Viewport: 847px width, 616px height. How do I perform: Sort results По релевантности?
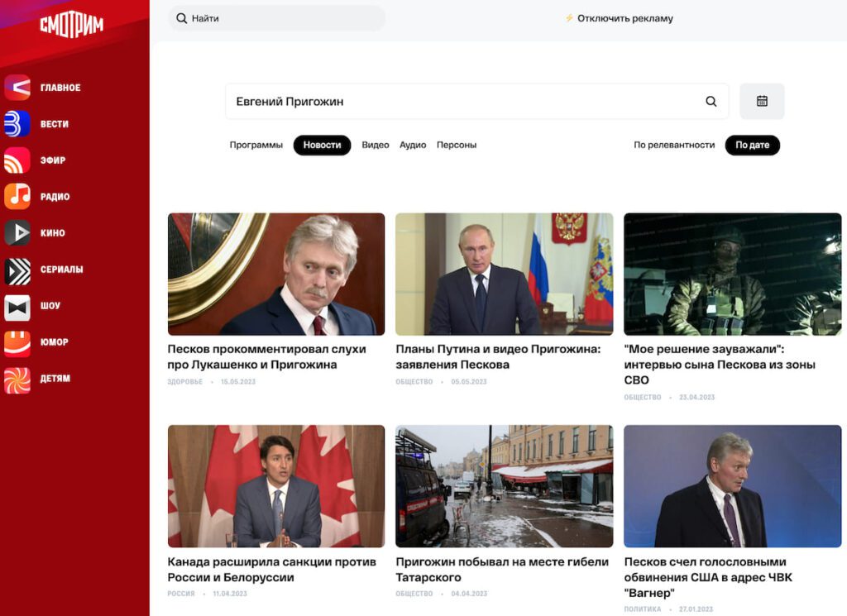click(x=674, y=146)
